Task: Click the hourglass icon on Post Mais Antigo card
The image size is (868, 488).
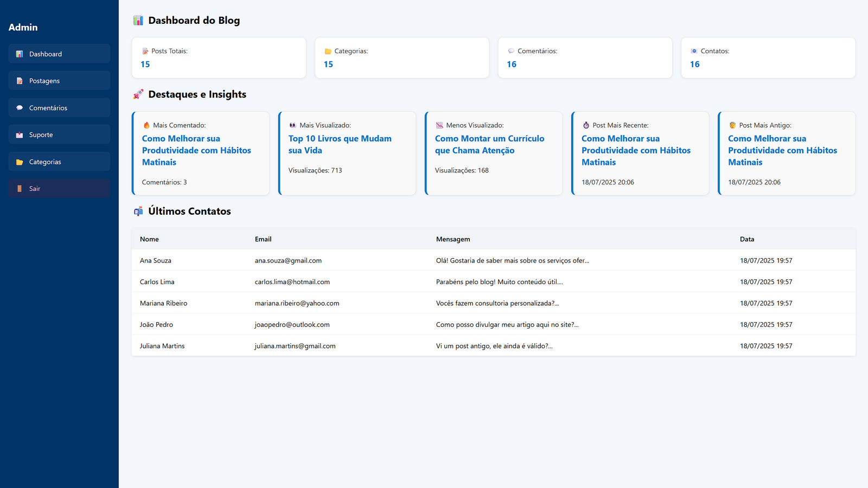Action: [x=732, y=125]
